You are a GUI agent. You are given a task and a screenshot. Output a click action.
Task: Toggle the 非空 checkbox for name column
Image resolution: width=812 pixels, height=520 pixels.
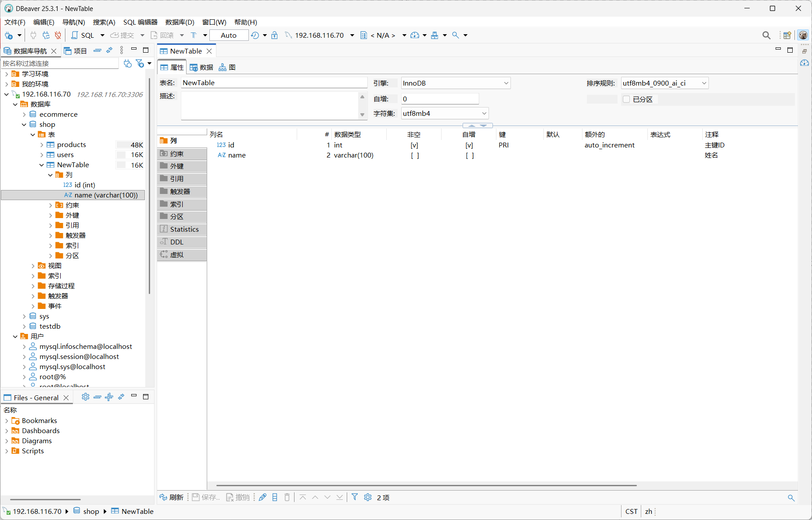415,155
